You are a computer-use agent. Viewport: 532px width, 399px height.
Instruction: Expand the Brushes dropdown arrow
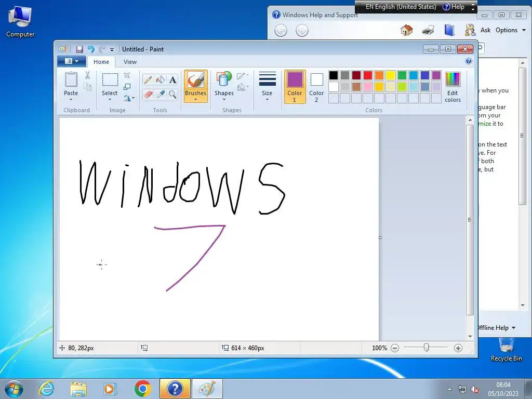click(196, 99)
